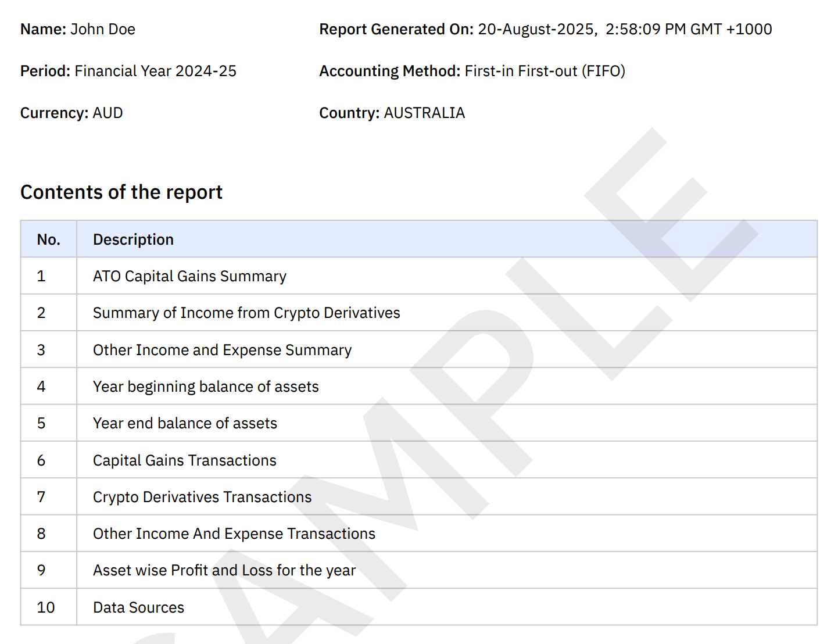This screenshot has height=644, width=838.
Task: Open the ATO Capital Gains Summary section
Action: pyautogui.click(x=189, y=276)
